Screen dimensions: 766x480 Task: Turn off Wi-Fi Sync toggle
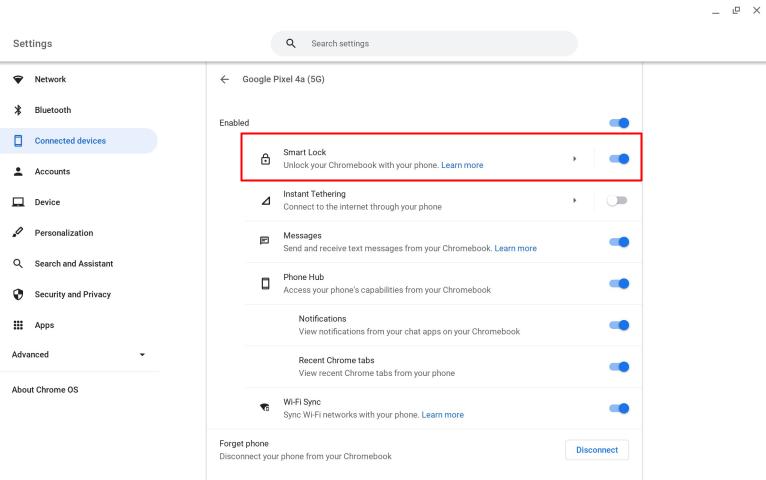619,408
